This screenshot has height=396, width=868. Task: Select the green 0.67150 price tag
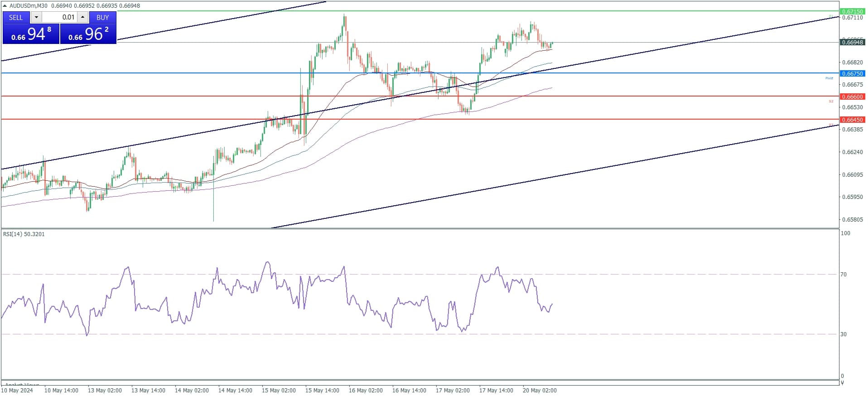[x=852, y=11]
